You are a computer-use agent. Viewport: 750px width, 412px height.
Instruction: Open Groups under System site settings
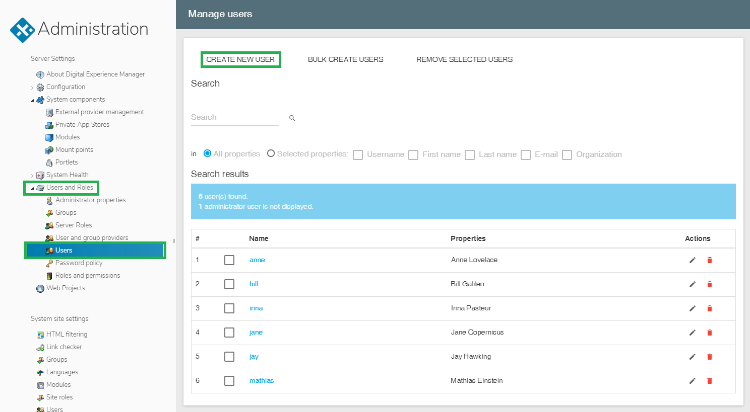coord(56,359)
